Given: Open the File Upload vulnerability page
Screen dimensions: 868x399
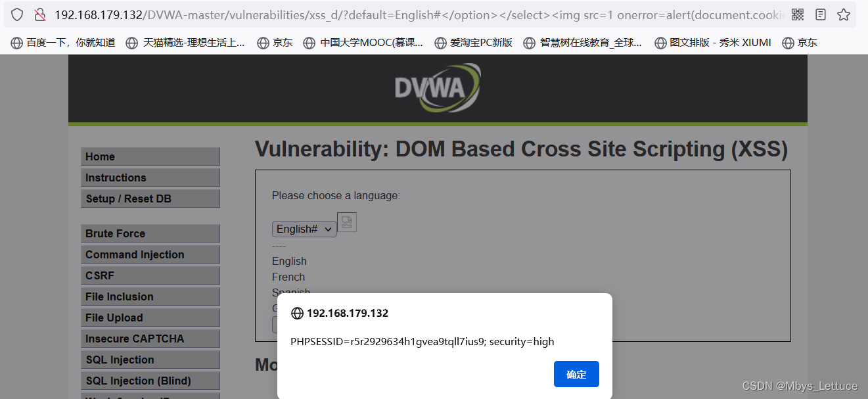Looking at the screenshot, I should pos(150,317).
